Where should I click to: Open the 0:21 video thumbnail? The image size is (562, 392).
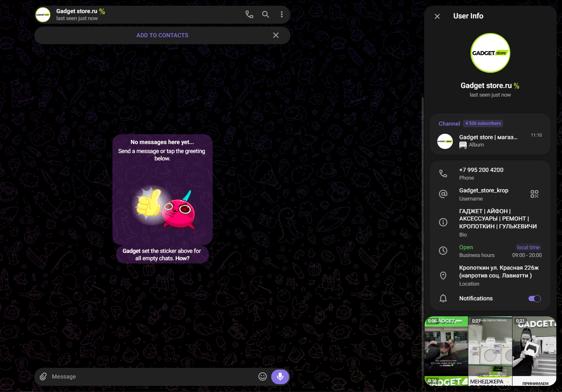[534, 346]
